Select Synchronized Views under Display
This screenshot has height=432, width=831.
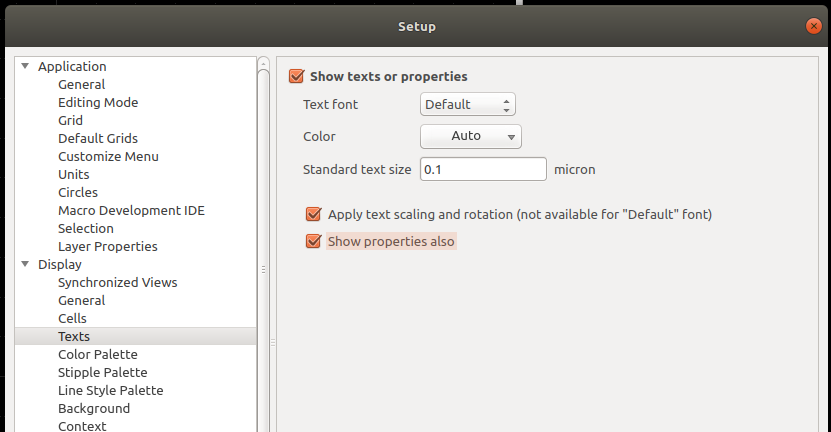click(117, 282)
